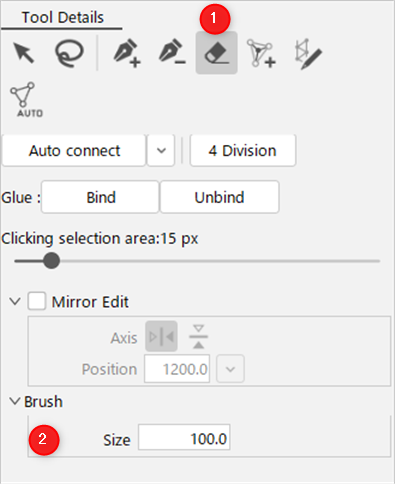
Task: Choose the delete vertex pen tool
Action: tap(172, 53)
